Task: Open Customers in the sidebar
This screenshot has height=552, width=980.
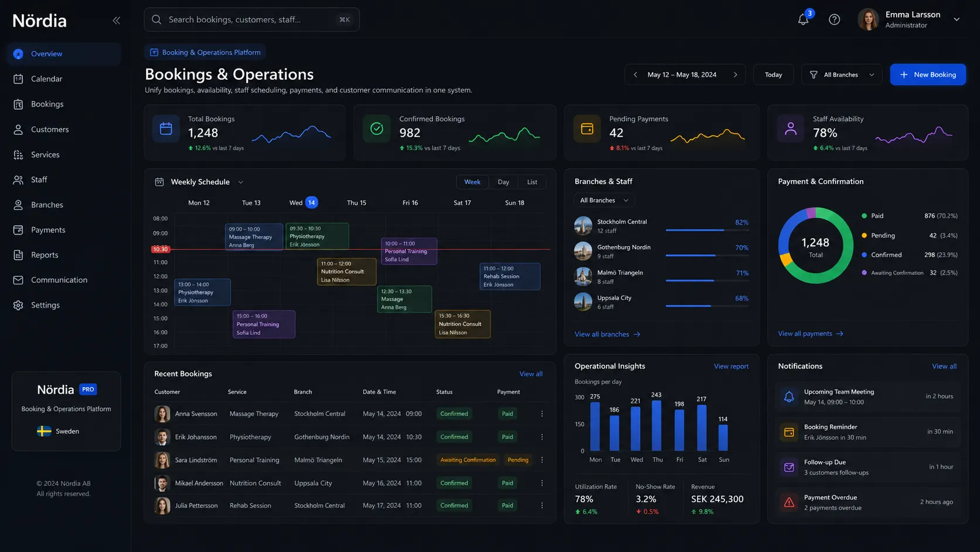Action: [64, 129]
